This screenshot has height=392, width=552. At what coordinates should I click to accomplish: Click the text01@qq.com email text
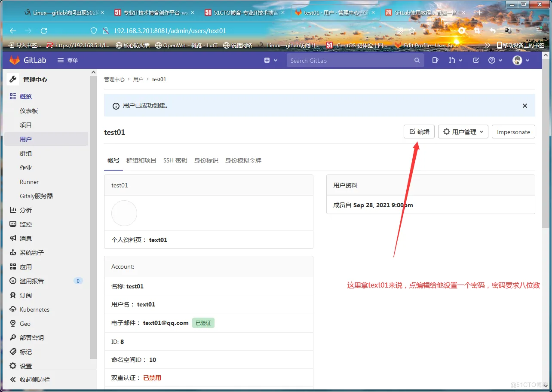(x=166, y=323)
